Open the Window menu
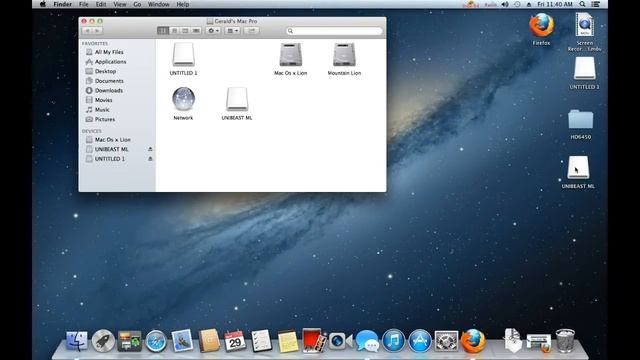640x360 pixels. 159,4
